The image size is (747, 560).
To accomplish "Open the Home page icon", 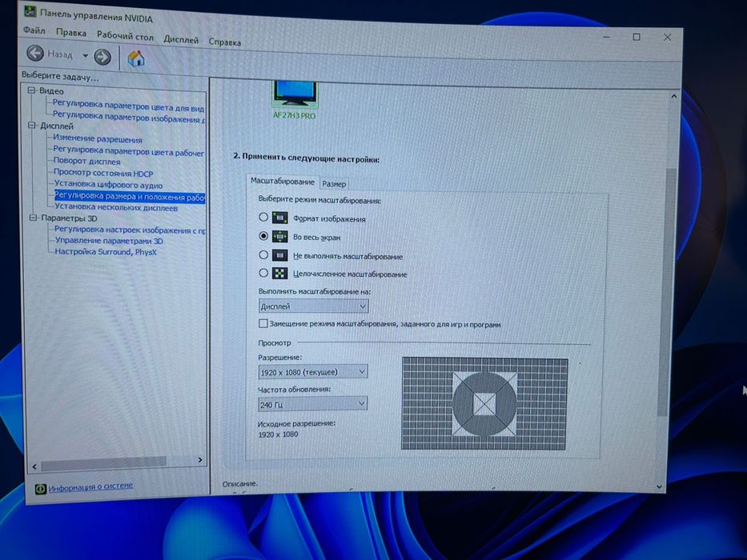I will [136, 58].
